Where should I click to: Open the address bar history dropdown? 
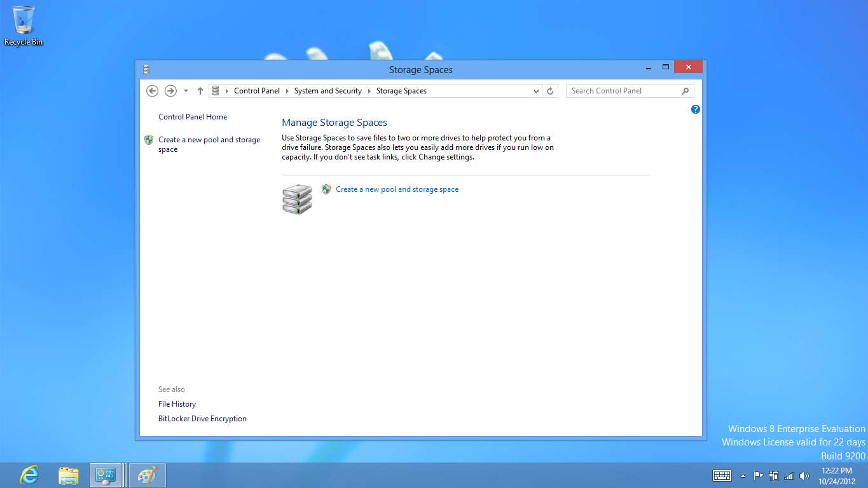pos(536,91)
